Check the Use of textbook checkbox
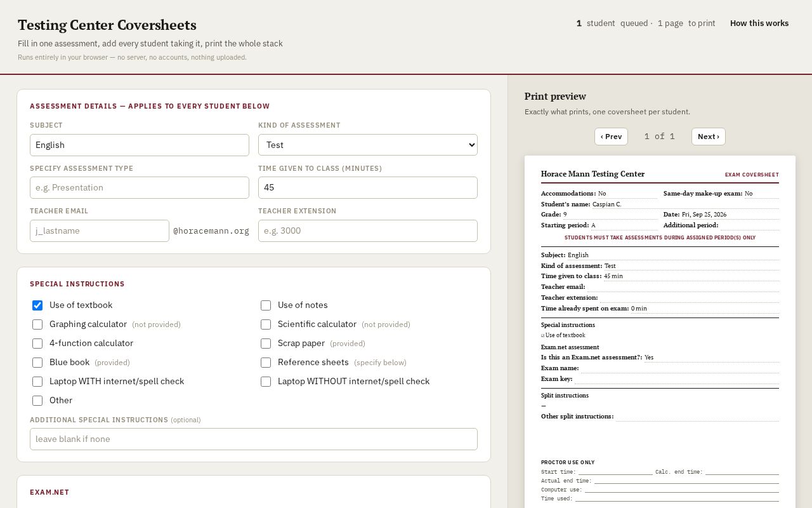Image resolution: width=812 pixels, height=508 pixels. [x=37, y=305]
